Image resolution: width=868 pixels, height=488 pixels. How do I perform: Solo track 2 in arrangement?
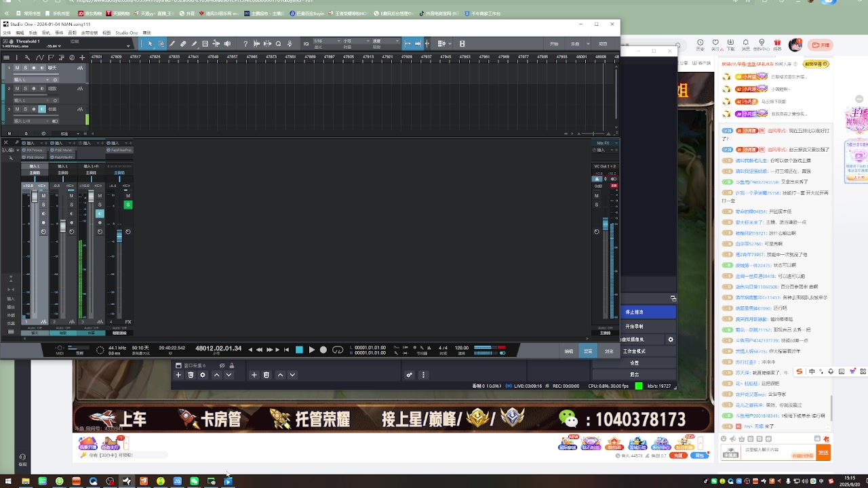[25, 89]
